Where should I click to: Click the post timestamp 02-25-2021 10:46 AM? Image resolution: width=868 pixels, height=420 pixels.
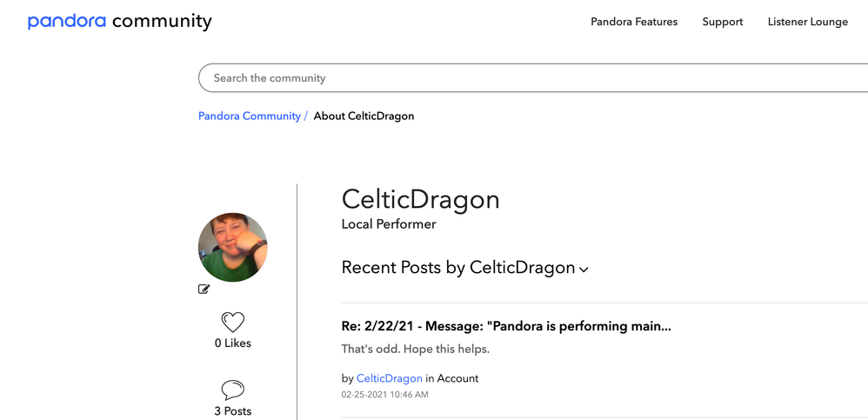pyautogui.click(x=384, y=395)
